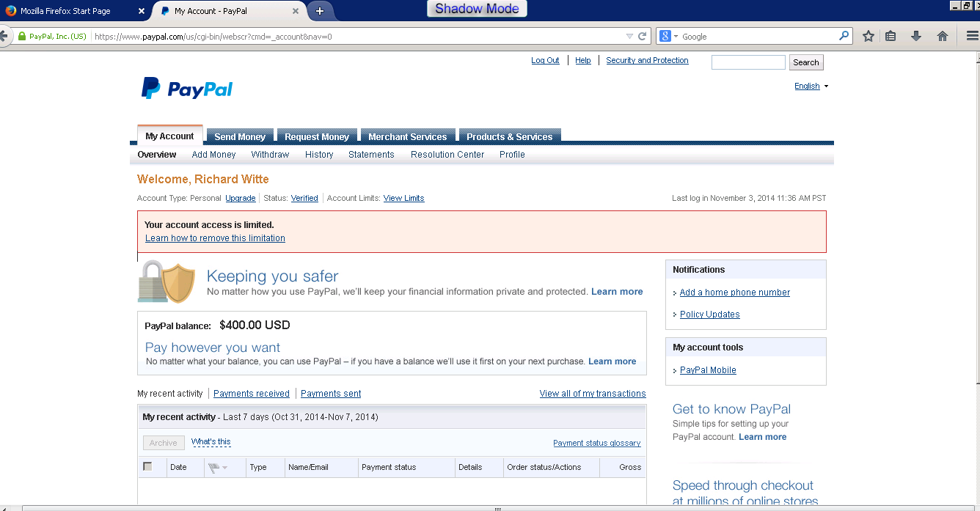Click the Firefox back arrow button

point(4,36)
